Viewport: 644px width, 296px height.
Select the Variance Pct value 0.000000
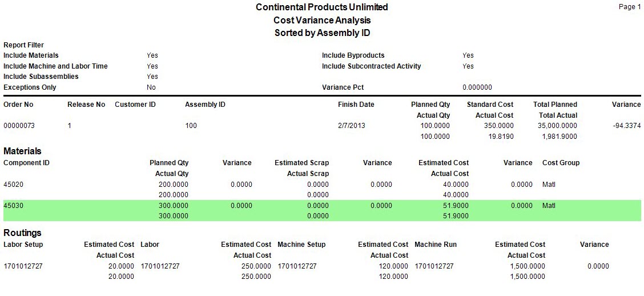click(477, 87)
